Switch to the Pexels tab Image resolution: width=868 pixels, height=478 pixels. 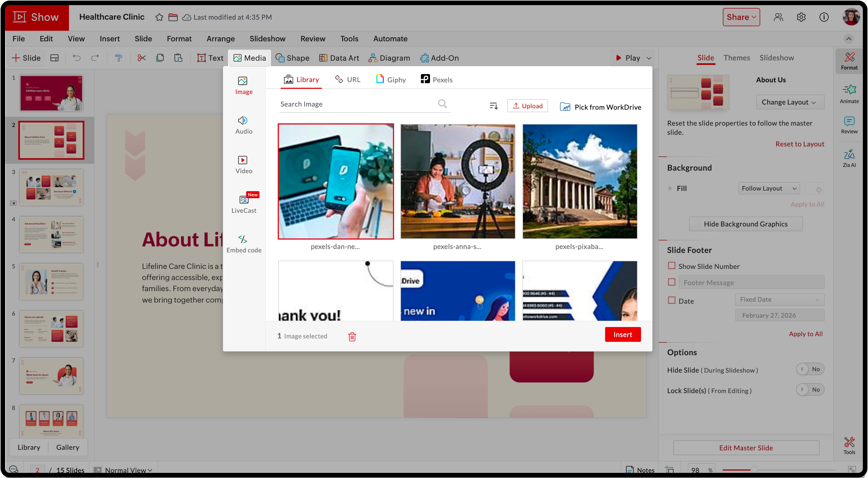[x=436, y=79]
